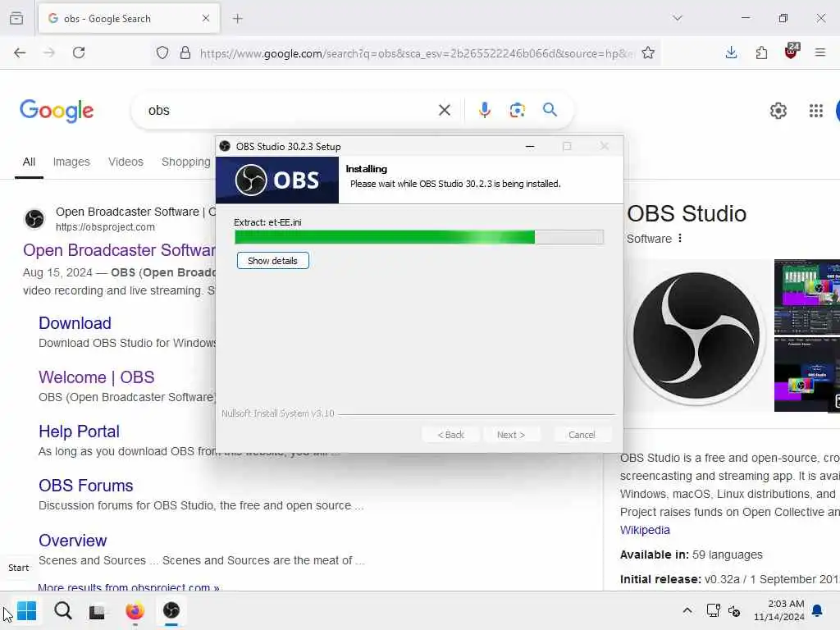
Task: Switch to the Videos tab
Action: click(x=126, y=162)
